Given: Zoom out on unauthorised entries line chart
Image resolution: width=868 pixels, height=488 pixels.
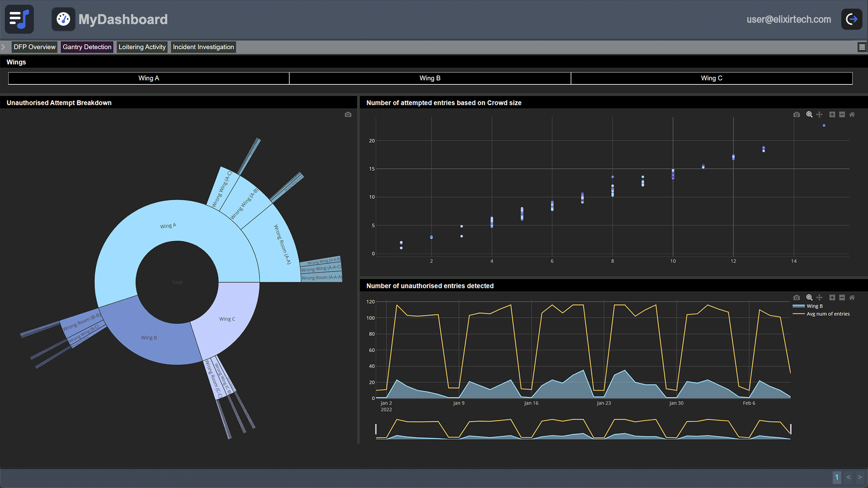Looking at the screenshot, I should click(842, 298).
